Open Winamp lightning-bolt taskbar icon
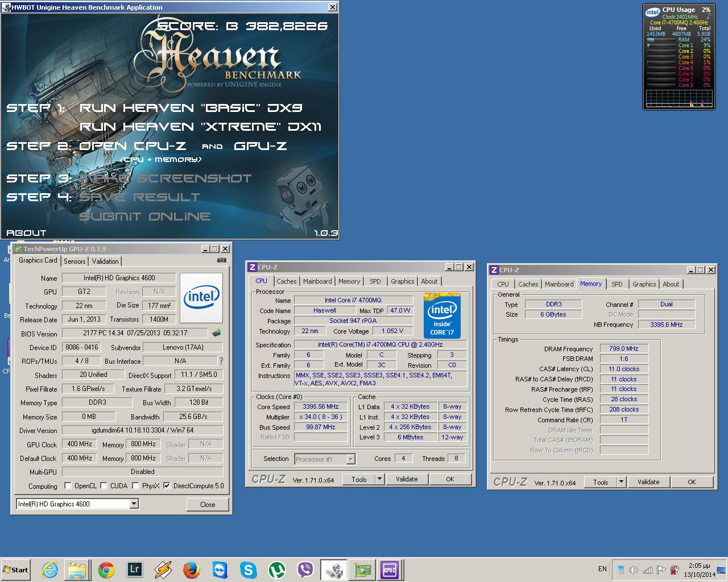This screenshot has height=582, width=728. pyautogui.click(x=163, y=569)
